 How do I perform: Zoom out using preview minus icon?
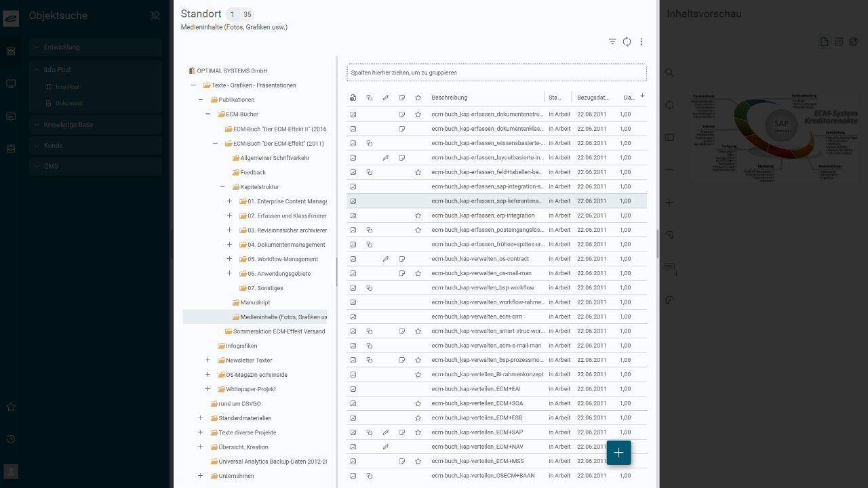[669, 170]
